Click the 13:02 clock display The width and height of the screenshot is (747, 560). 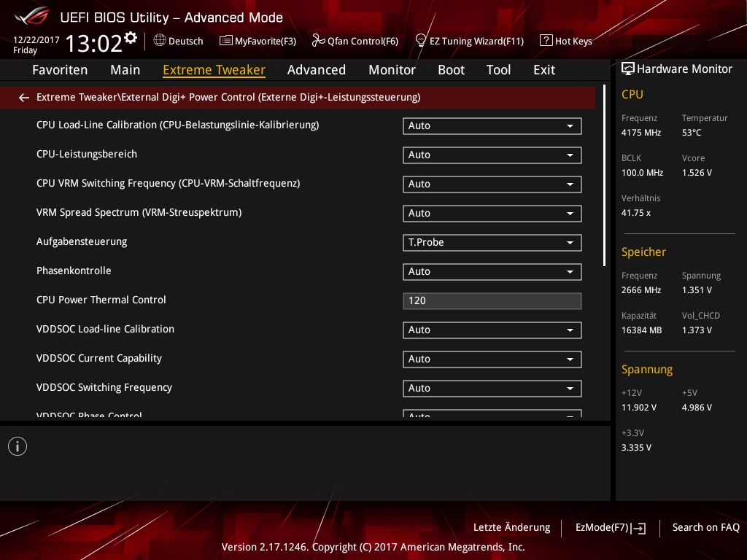point(94,43)
